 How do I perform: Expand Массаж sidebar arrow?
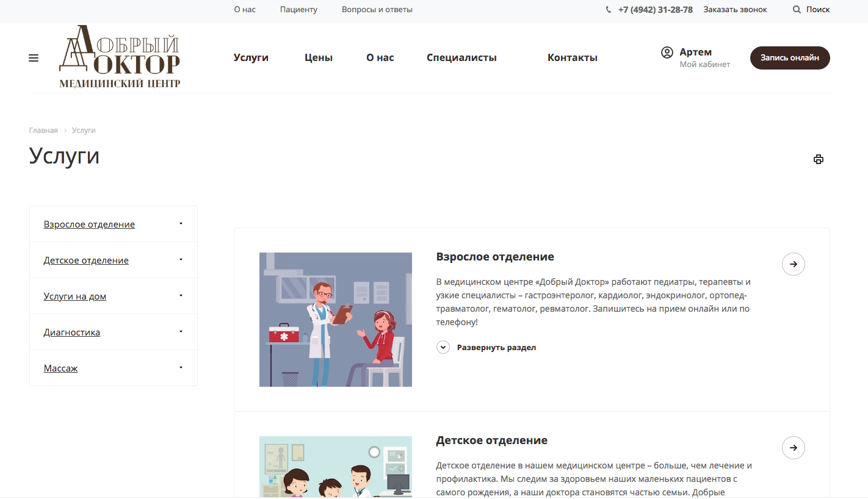181,368
